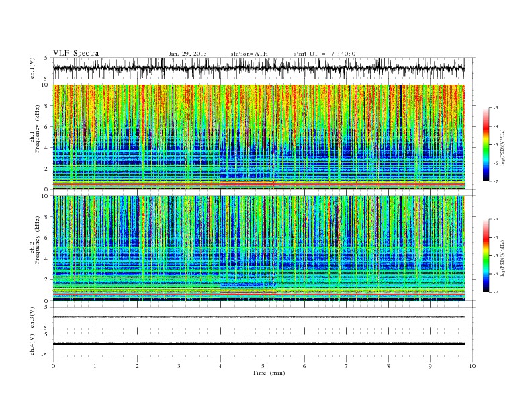Click the time axis tick label '7'
The width and height of the screenshot is (532, 411).
pyautogui.click(x=347, y=366)
